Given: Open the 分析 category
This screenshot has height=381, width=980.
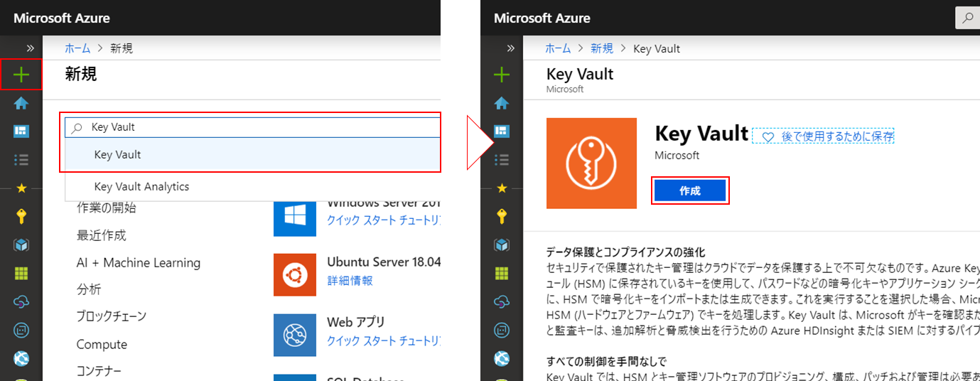Looking at the screenshot, I should 89,289.
